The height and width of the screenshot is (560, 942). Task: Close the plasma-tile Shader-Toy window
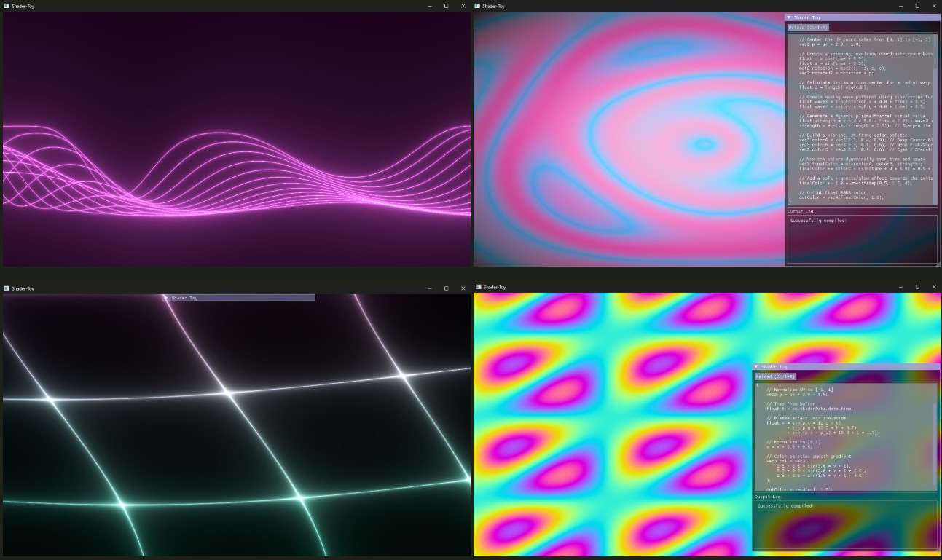(x=934, y=287)
